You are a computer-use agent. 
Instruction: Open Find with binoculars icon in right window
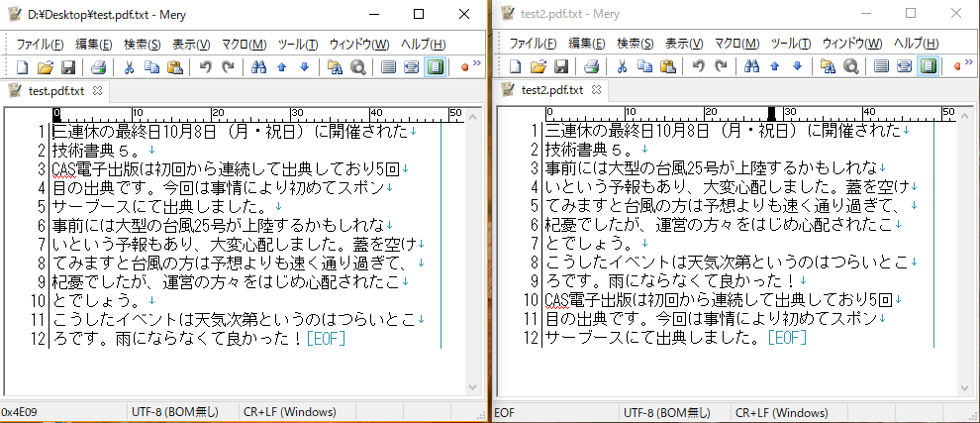pyautogui.click(x=753, y=67)
